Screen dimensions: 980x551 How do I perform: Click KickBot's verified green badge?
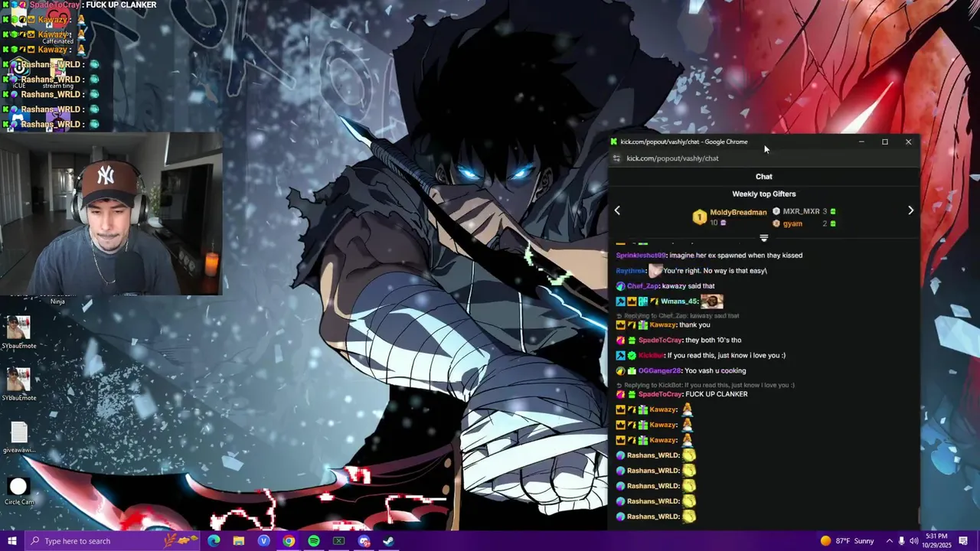pyautogui.click(x=632, y=356)
